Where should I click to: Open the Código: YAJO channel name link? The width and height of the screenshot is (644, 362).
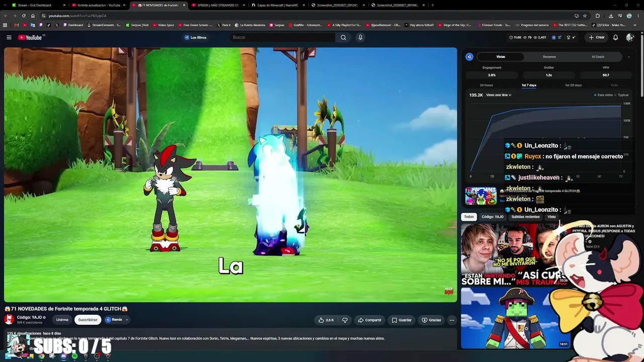(29, 317)
